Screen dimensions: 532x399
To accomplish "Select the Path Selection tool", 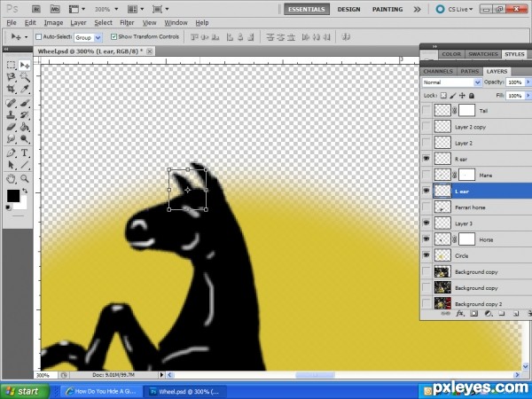I will click(12, 165).
